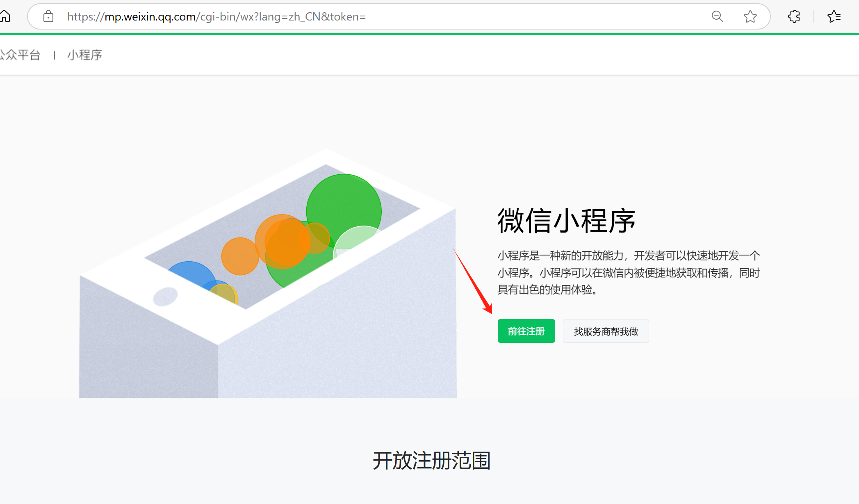859x504 pixels.
Task: Open the Favorites list icon
Action: click(x=834, y=16)
